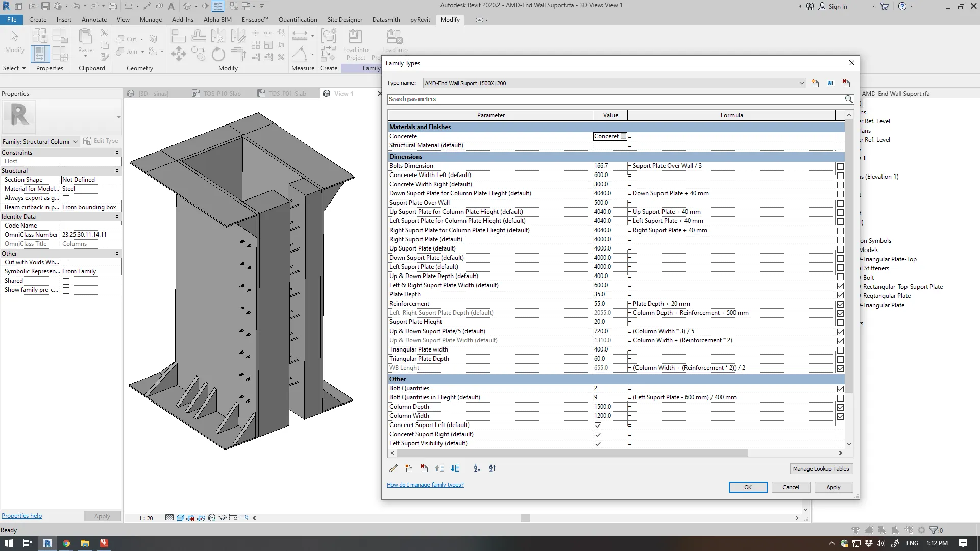Sort parameters in ascending order
The image size is (980, 551).
pyautogui.click(x=477, y=468)
